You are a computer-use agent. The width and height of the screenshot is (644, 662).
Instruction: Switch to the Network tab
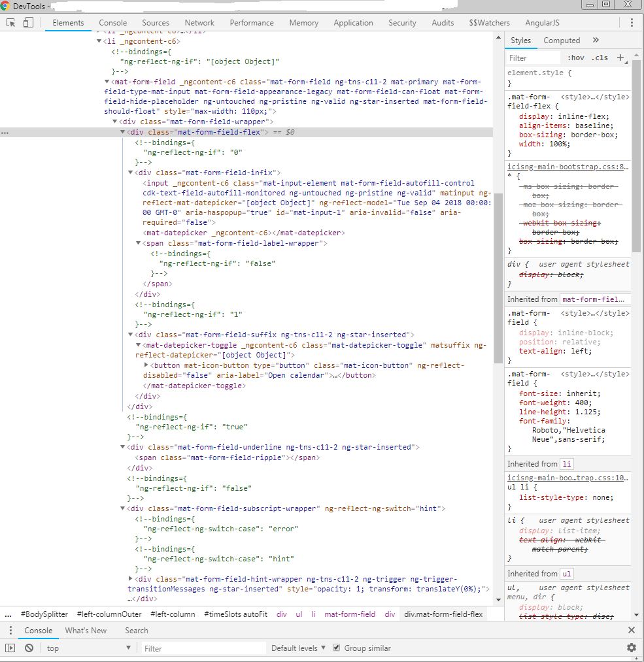199,22
